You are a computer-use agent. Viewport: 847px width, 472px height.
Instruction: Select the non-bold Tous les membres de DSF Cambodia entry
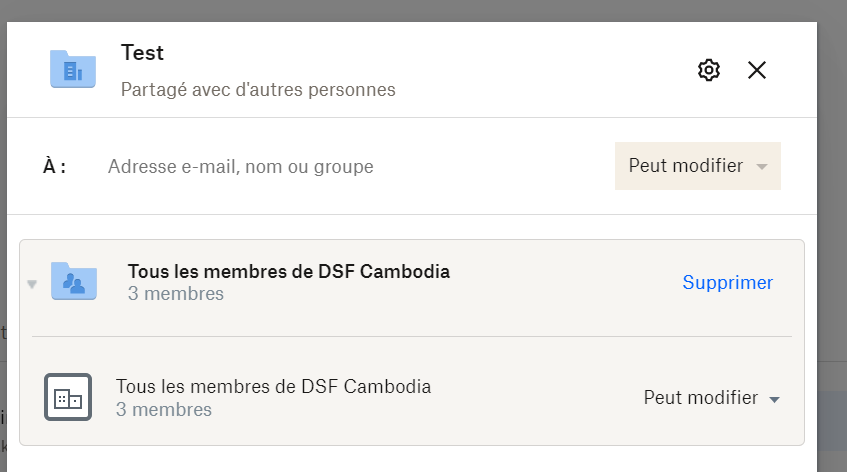coord(273,386)
